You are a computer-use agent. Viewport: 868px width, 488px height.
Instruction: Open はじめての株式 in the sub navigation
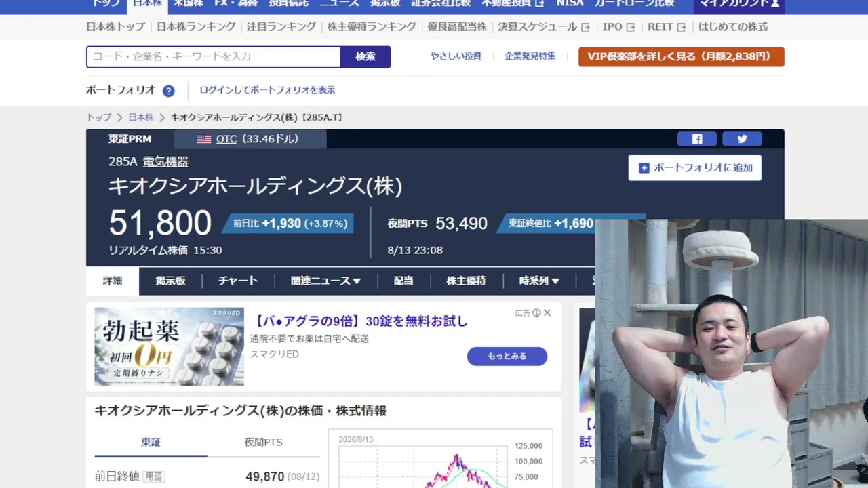[733, 27]
